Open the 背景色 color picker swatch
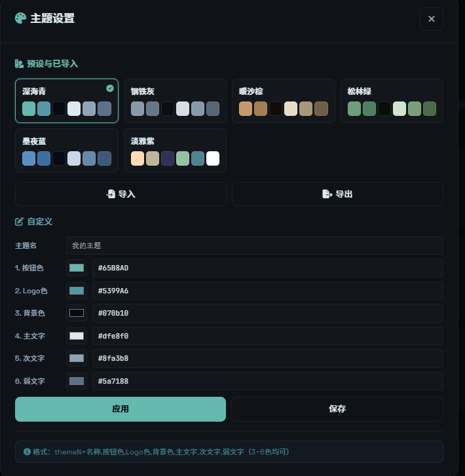This screenshot has height=476, width=465. click(x=77, y=313)
